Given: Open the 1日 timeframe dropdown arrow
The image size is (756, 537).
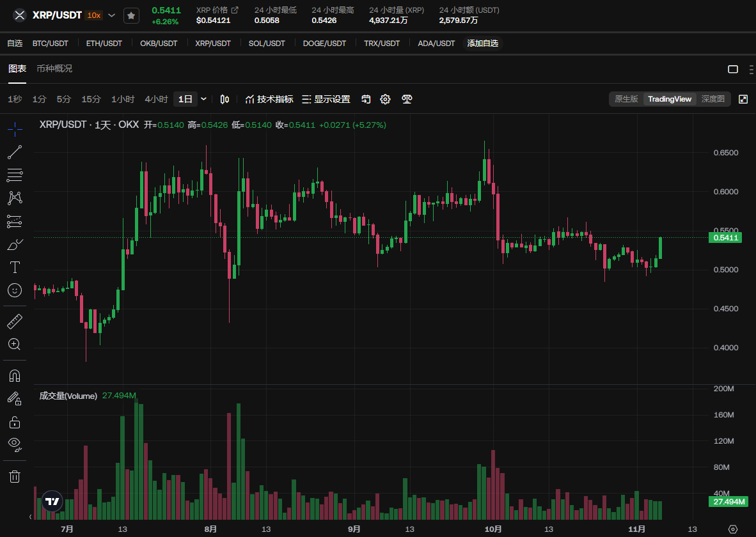Looking at the screenshot, I should tap(204, 99).
